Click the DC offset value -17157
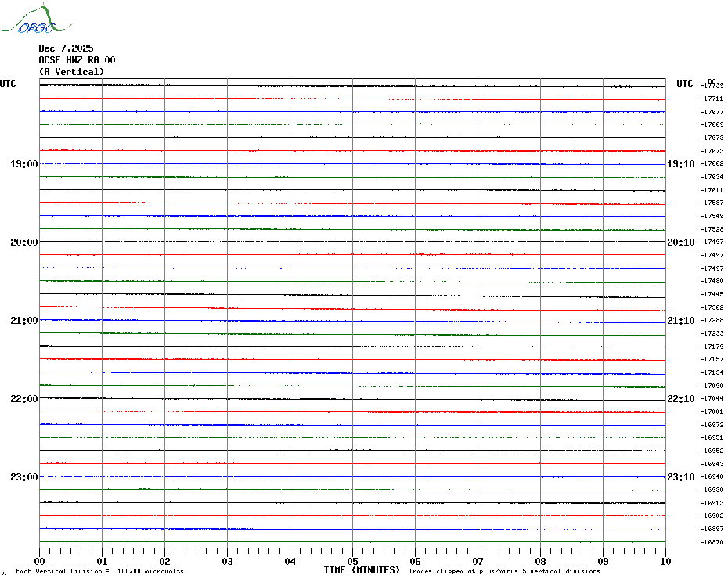Image resolution: width=728 pixels, height=582 pixels. (x=712, y=359)
